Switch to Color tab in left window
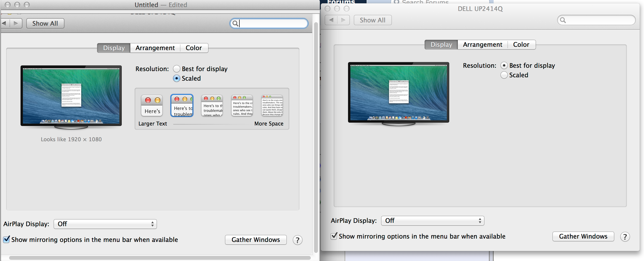 click(194, 48)
